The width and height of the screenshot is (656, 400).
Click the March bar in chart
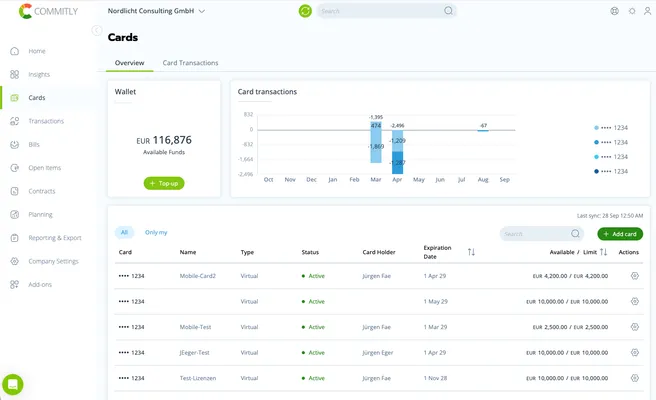376,142
